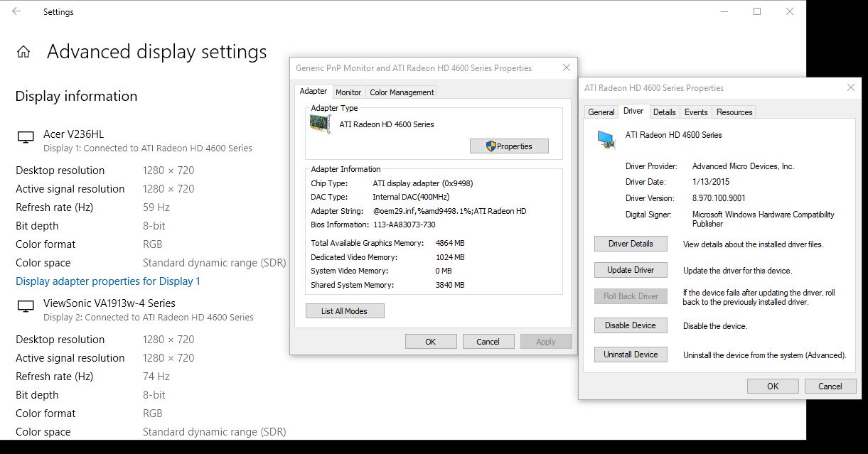Click the driver version '8.970.100.9001'
Viewport: 868px width, 454px height.
719,198
